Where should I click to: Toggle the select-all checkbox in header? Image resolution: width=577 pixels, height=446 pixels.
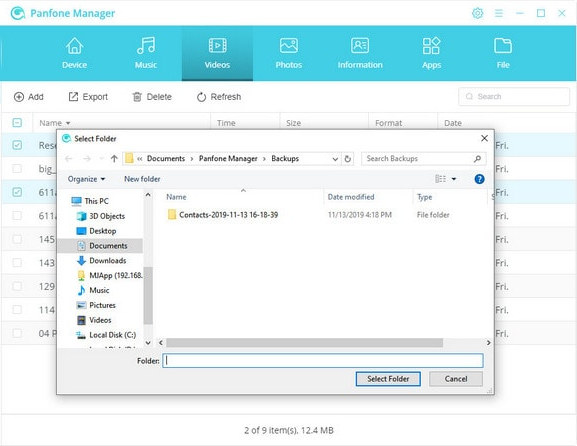click(17, 123)
